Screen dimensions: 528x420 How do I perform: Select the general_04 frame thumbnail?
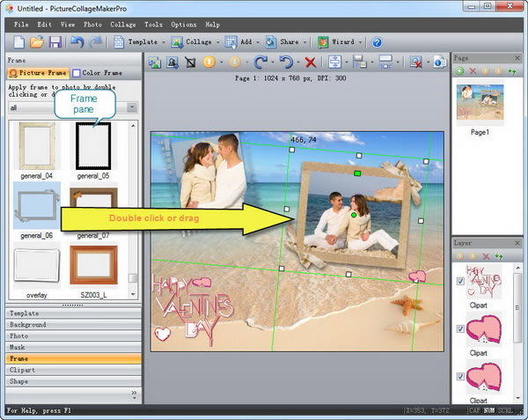[x=37, y=146]
